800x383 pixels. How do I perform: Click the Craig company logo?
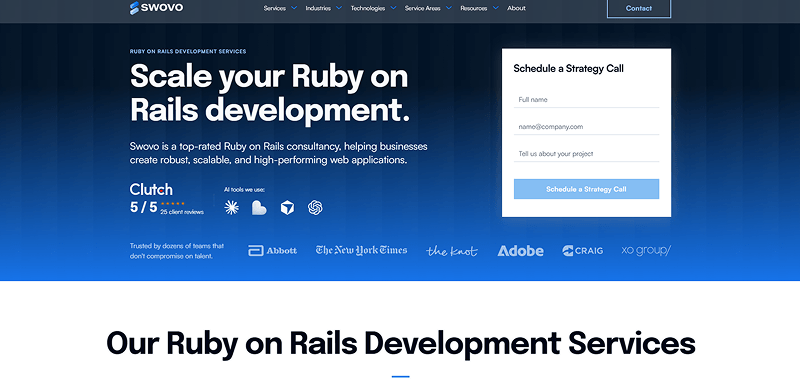[582, 250]
